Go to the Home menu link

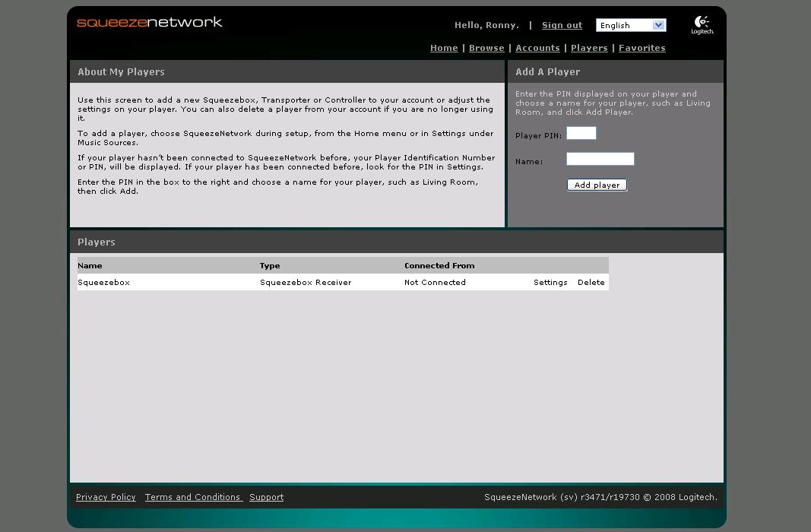[x=444, y=48]
